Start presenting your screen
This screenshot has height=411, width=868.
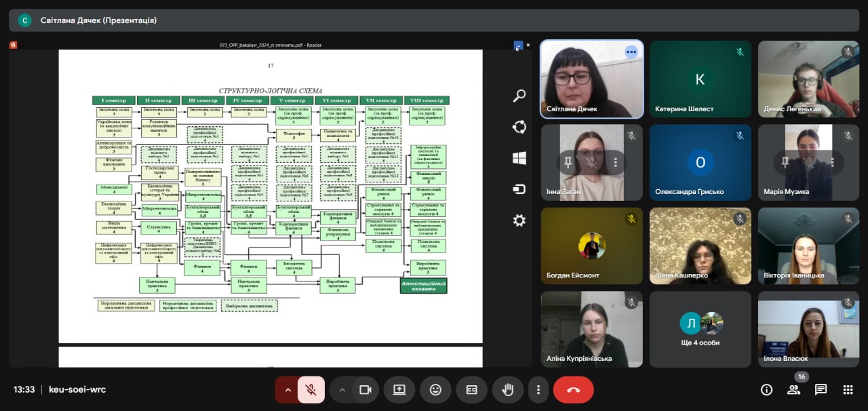(x=399, y=390)
